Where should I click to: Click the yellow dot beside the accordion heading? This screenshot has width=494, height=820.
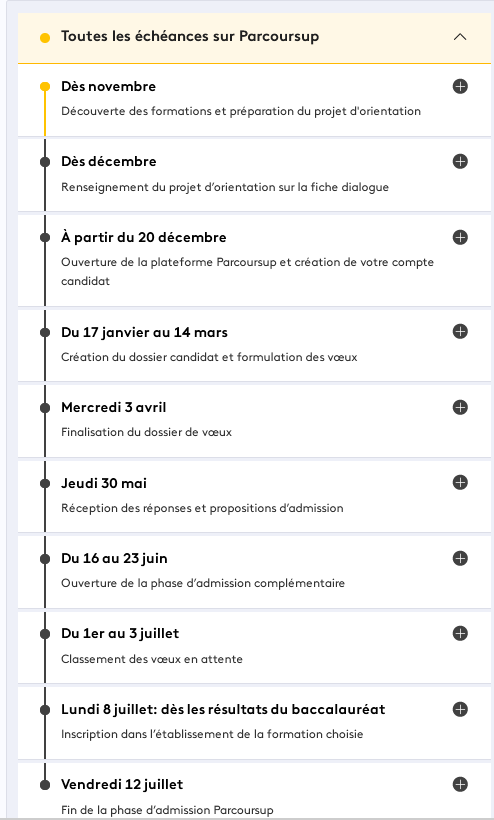pos(45,38)
